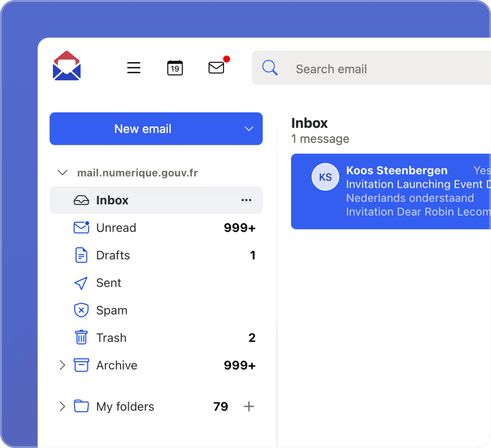Open the calendar icon showing 19

pos(175,68)
